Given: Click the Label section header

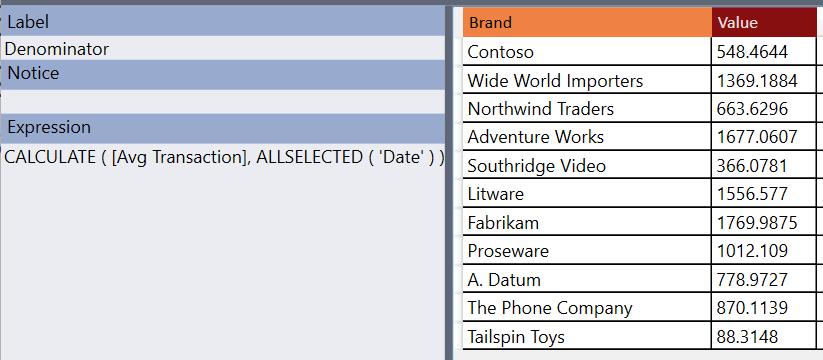Looking at the screenshot, I should coord(223,22).
